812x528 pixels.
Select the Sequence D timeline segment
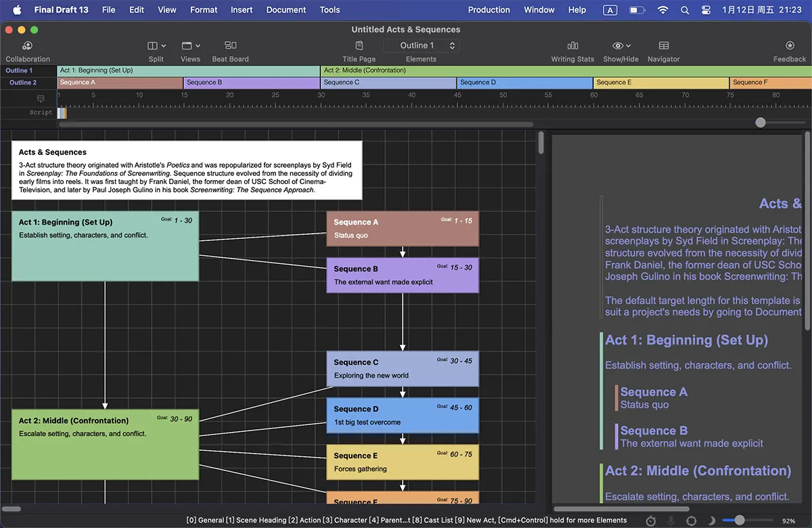click(x=524, y=83)
